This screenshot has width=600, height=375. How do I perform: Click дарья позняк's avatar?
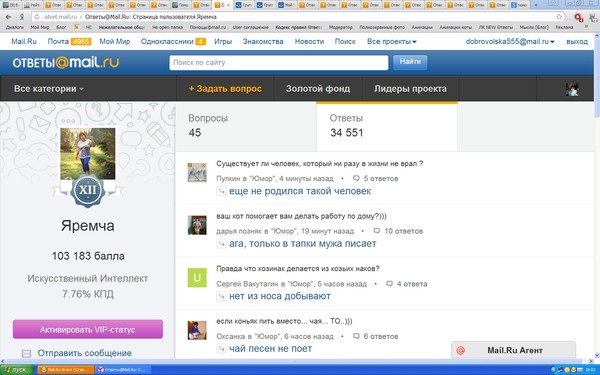coord(197,225)
